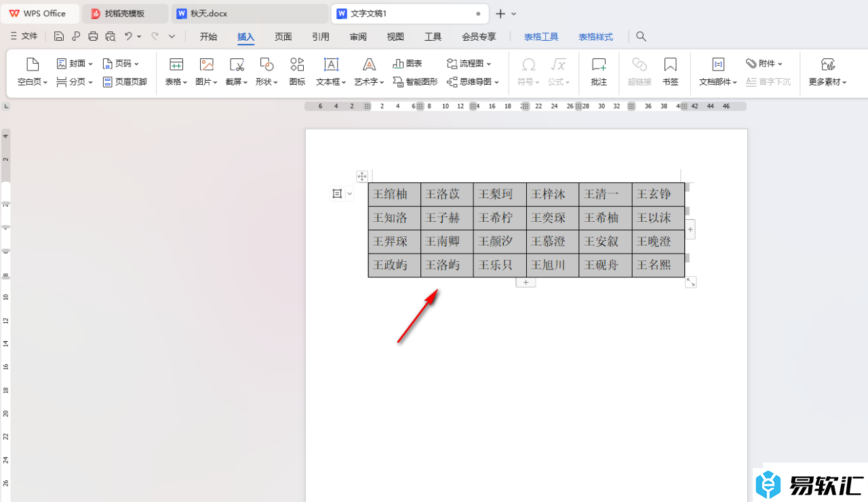868x502 pixels.
Task: Open 智能图形 smart graphics
Action: click(x=415, y=82)
